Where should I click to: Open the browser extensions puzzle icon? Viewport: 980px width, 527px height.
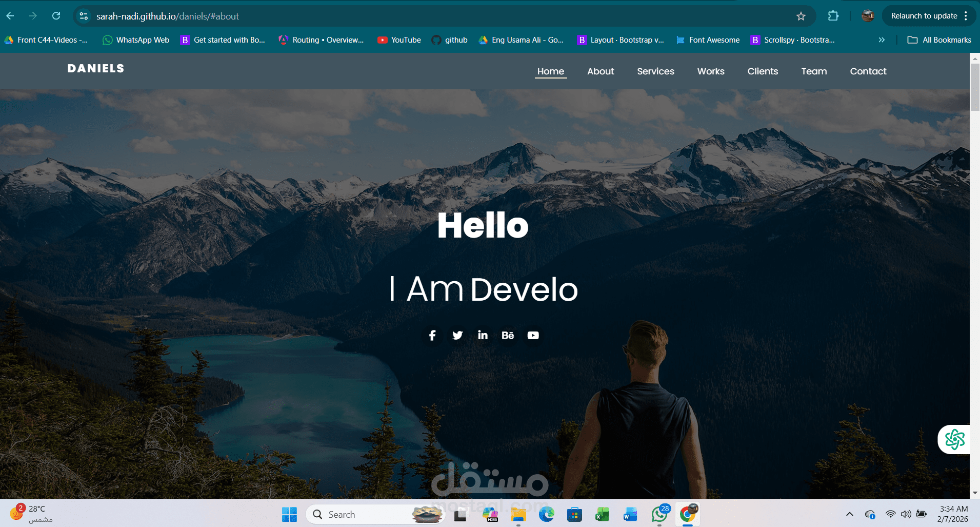point(833,16)
